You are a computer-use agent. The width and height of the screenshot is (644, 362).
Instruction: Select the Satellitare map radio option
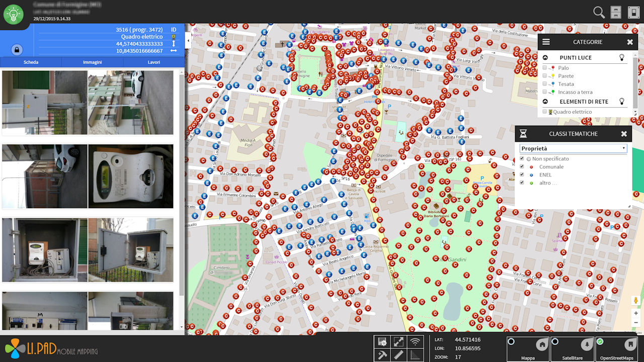(555, 342)
